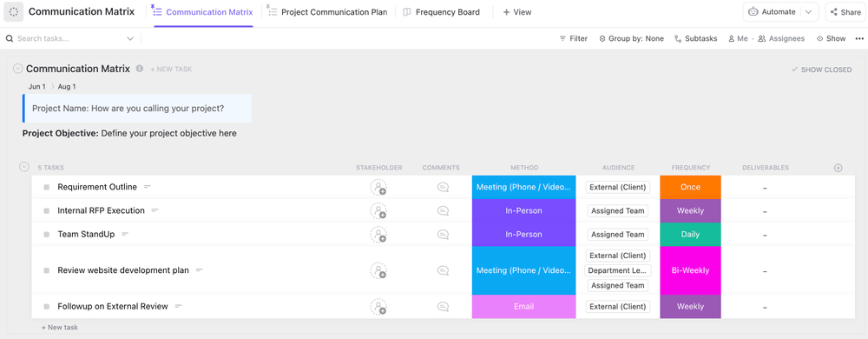The height and width of the screenshot is (339, 868).
Task: Open the Daily frequency dropdown for Team StandUp
Action: (x=690, y=235)
